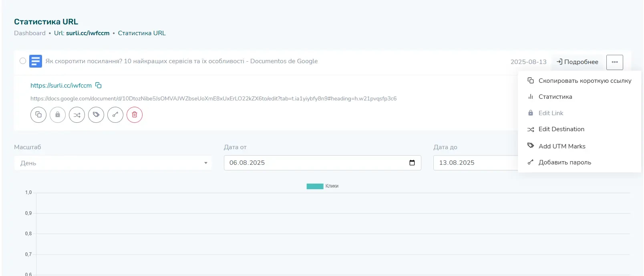Click the link title Як скоротити посилання
This screenshot has height=276, width=644.
point(181,61)
